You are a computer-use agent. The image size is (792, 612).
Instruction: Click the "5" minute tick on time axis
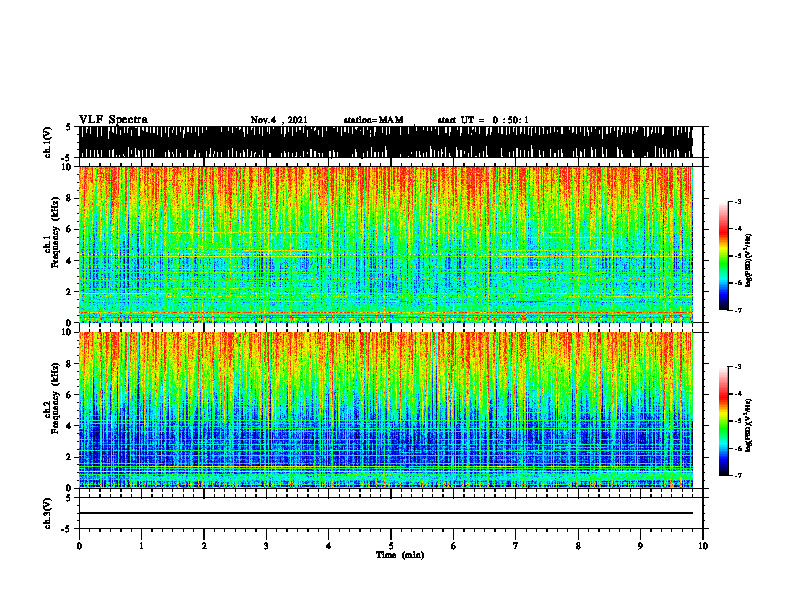click(391, 546)
